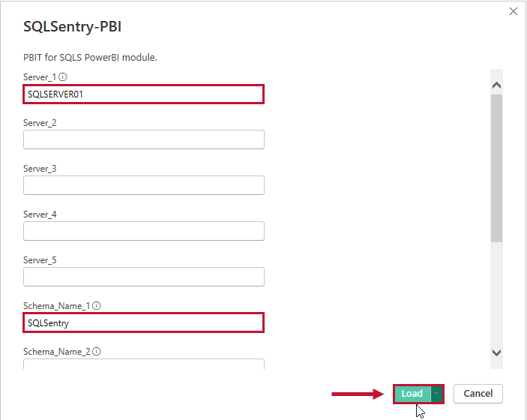Close the SQLSentry-PBI dialog
This screenshot has height=420, width=527.
(x=514, y=11)
